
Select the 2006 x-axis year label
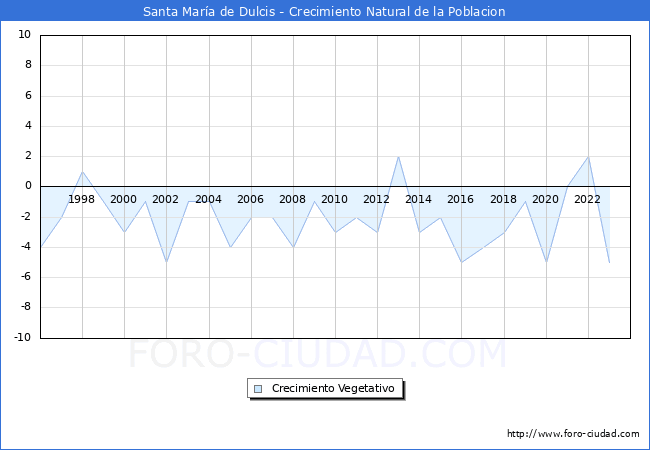(x=250, y=199)
